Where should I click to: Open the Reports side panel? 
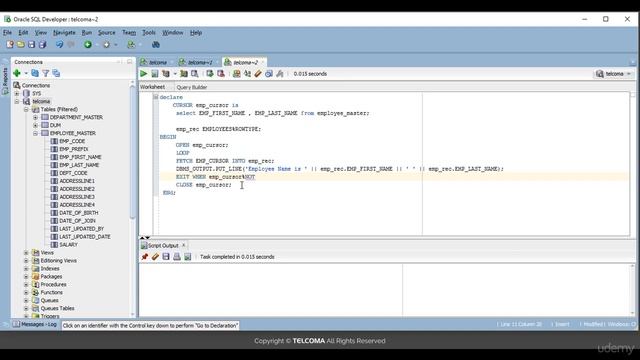[x=5, y=81]
